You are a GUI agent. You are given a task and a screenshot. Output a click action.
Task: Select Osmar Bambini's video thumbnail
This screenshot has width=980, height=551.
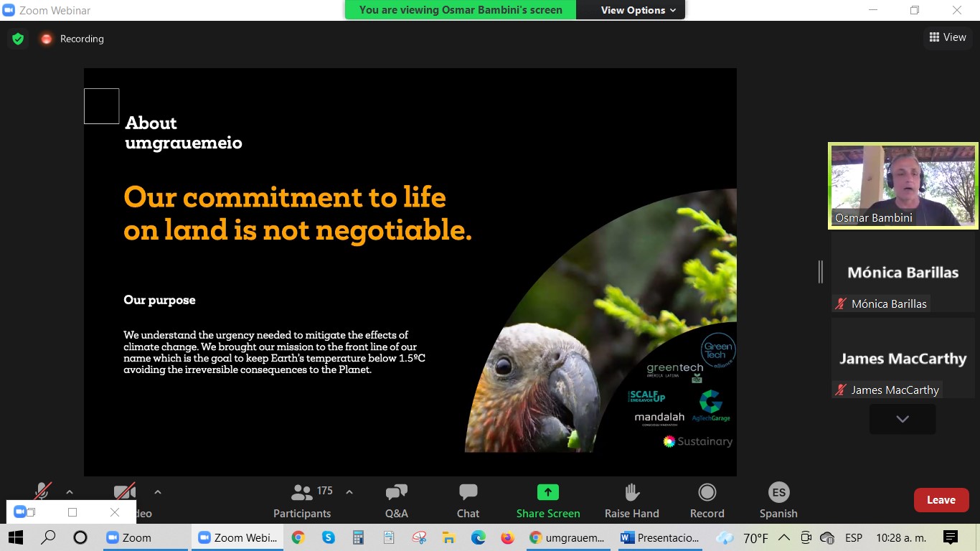tap(903, 186)
